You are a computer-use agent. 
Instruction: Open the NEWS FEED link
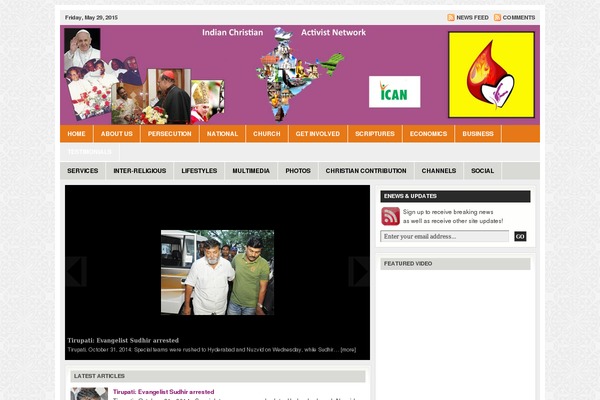[x=472, y=18]
